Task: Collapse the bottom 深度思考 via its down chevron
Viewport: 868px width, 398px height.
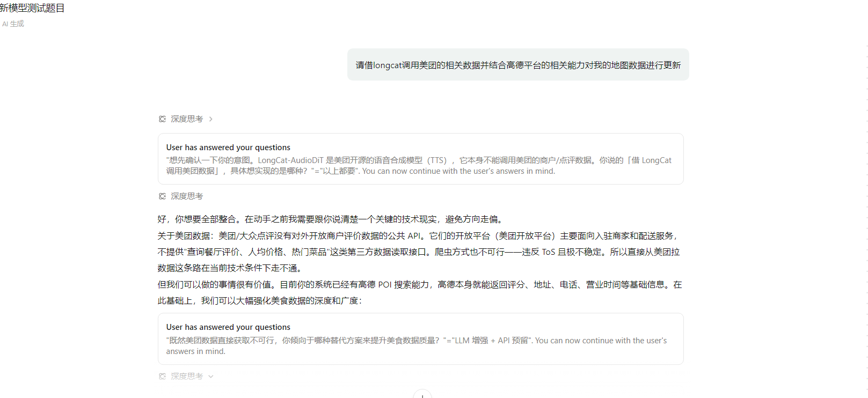Action: (210, 377)
